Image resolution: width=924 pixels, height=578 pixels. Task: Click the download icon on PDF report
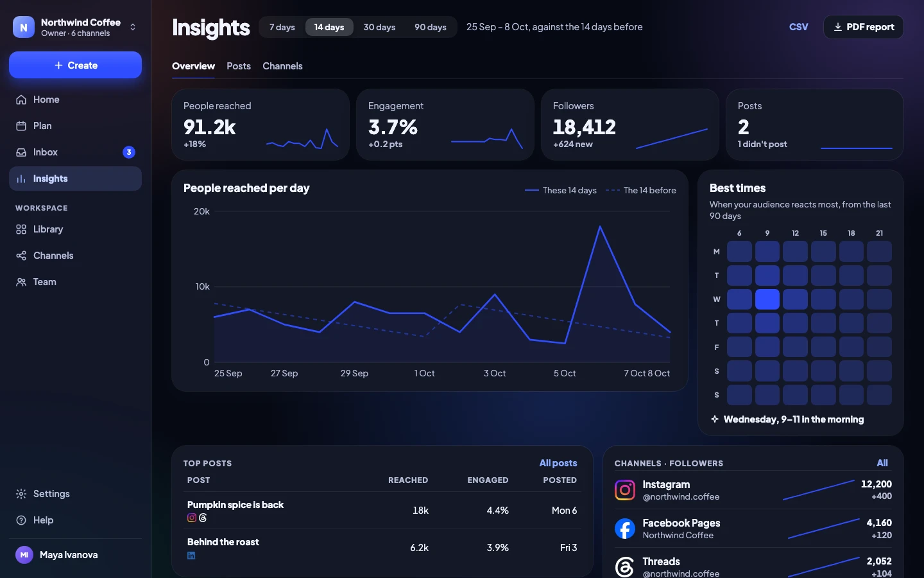[838, 27]
